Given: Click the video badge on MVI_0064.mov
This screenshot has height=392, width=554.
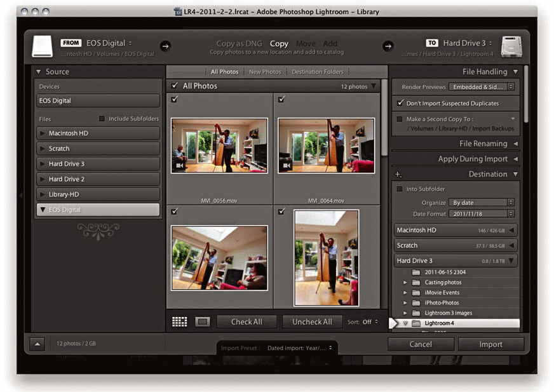Looking at the screenshot, I should tap(287, 165).
